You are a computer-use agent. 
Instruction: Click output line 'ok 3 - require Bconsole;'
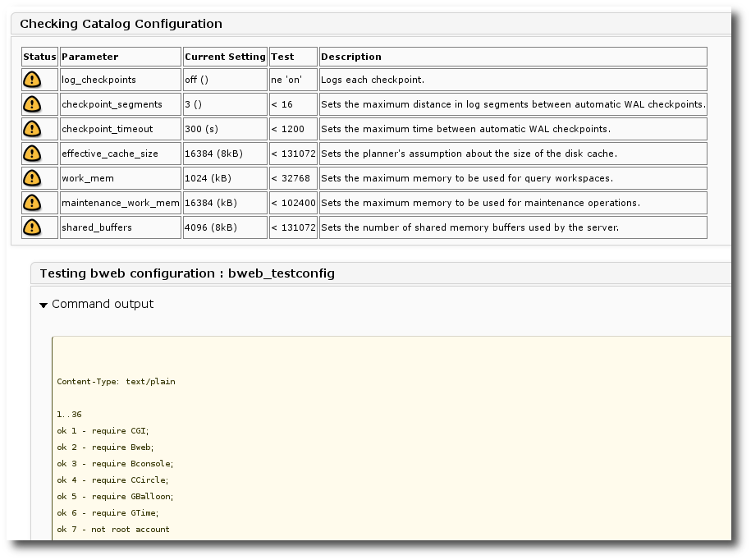[115, 463]
